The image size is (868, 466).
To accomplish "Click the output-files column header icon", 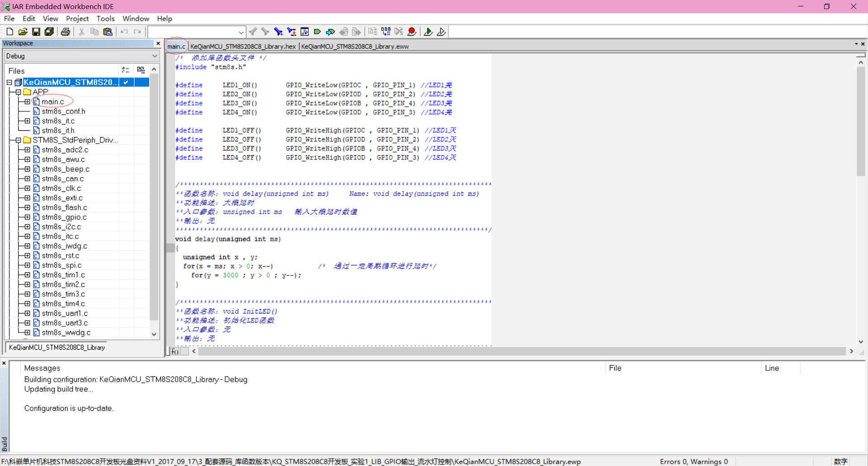I will pyautogui.click(x=141, y=70).
